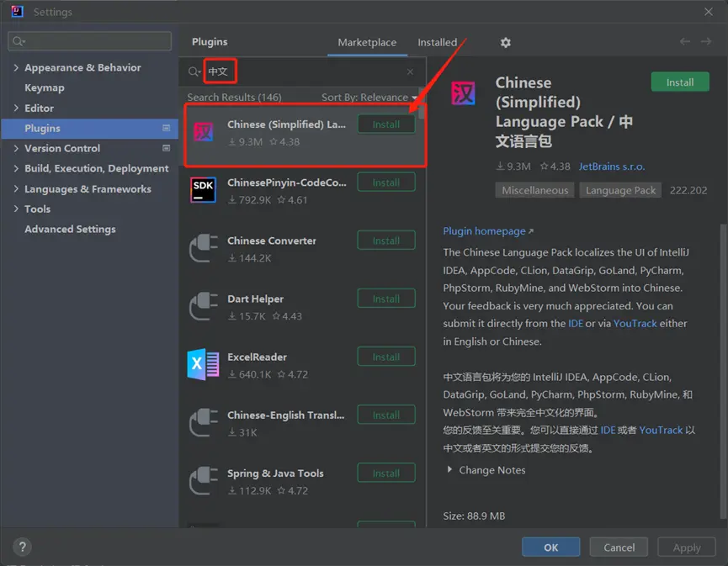Click the Miscellaneous tag
The image size is (728, 566).
pyautogui.click(x=535, y=190)
